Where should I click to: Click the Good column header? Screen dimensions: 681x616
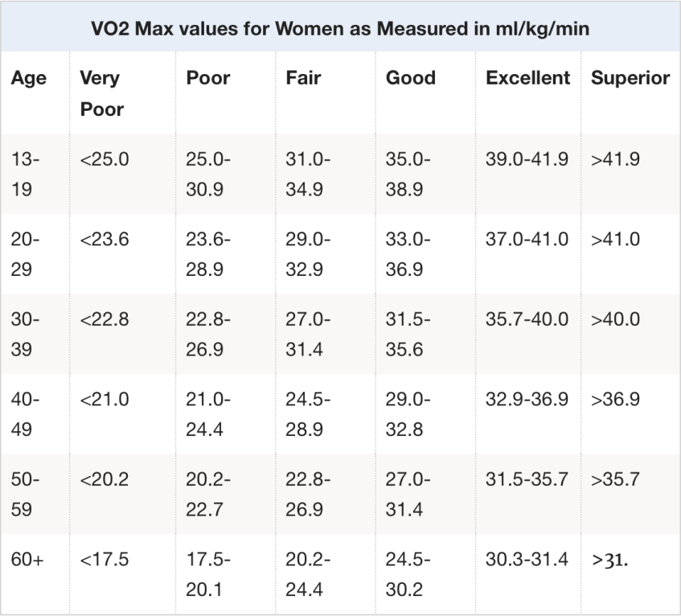410,78
